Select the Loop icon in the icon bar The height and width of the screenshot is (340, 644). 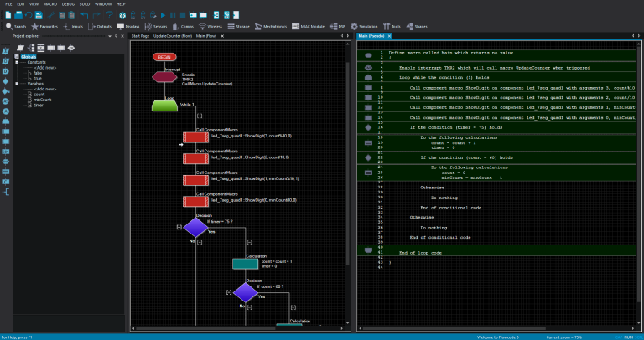(x=6, y=121)
